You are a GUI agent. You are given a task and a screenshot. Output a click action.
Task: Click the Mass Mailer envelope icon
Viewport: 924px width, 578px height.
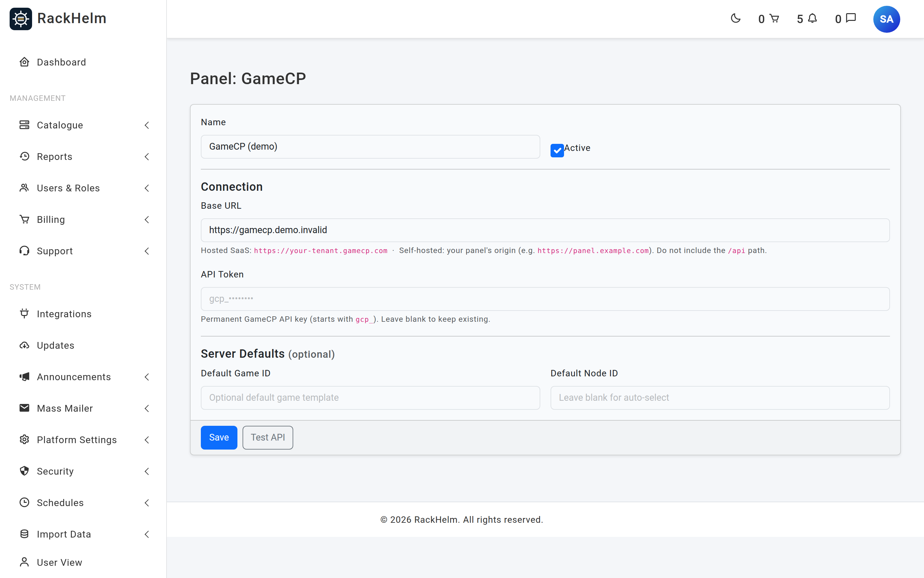[24, 408]
